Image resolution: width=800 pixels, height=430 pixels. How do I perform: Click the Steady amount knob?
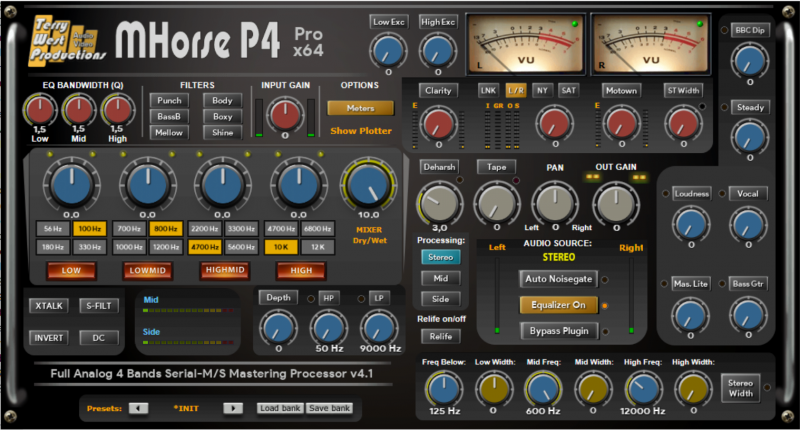(749, 137)
